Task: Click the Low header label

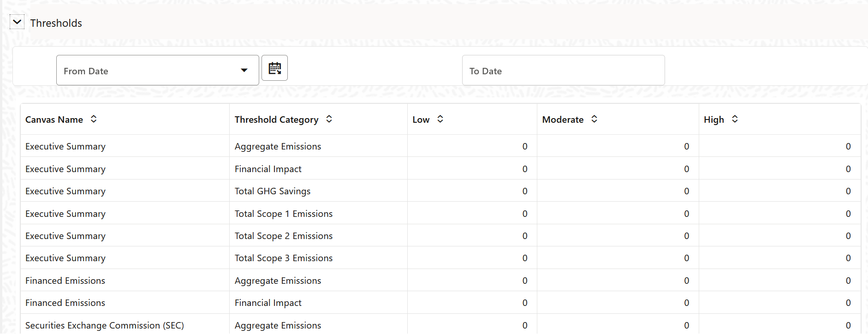Action: tap(421, 120)
